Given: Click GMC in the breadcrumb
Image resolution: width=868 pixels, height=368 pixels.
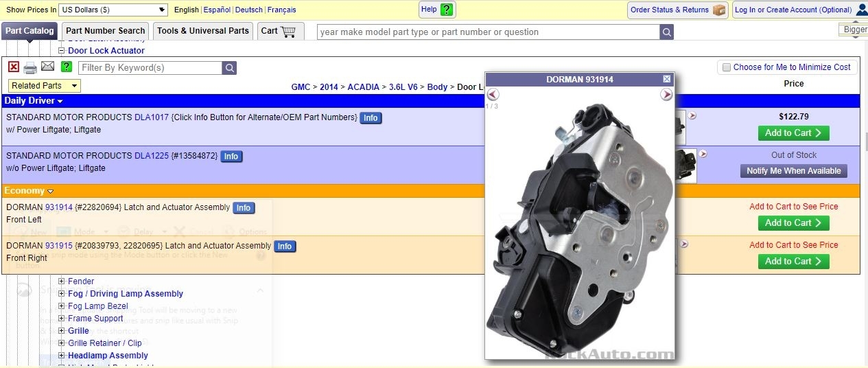Looking at the screenshot, I should point(301,87).
